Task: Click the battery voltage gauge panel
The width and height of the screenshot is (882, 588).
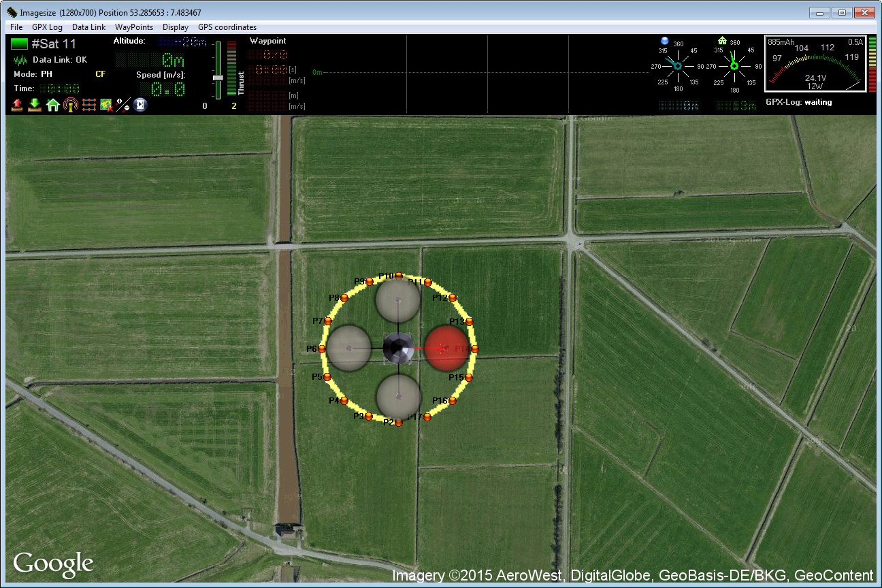Action: (x=815, y=64)
